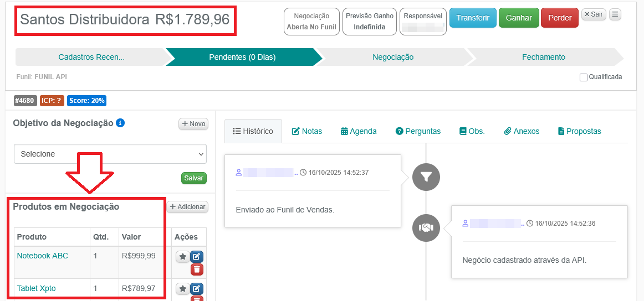Click the info icon beside Objetivo da Negociação
Screen dimensions: 644x301
(x=120, y=123)
